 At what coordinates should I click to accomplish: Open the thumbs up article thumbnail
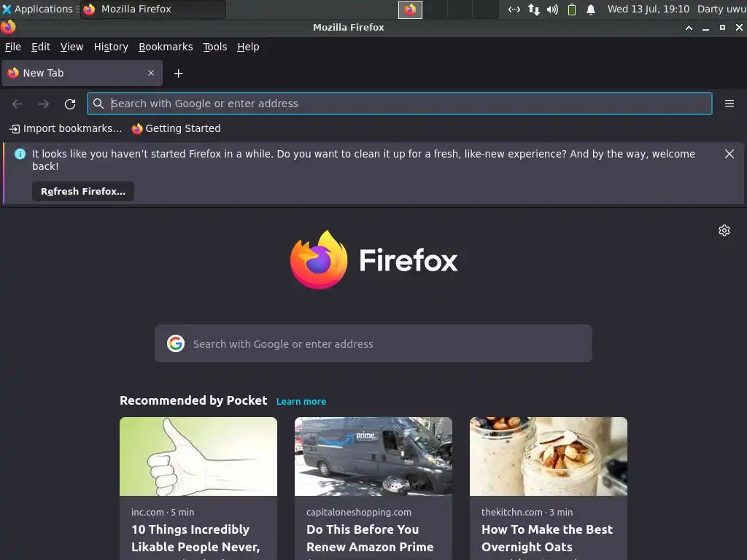[198, 456]
